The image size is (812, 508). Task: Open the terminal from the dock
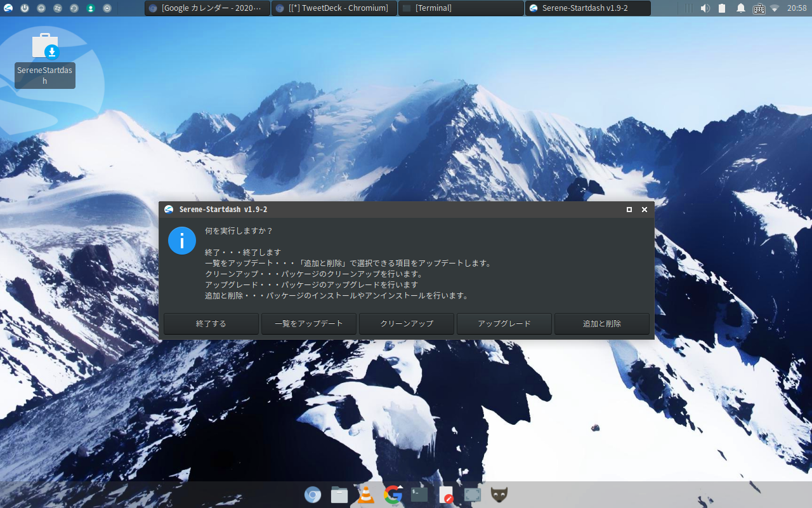419,495
